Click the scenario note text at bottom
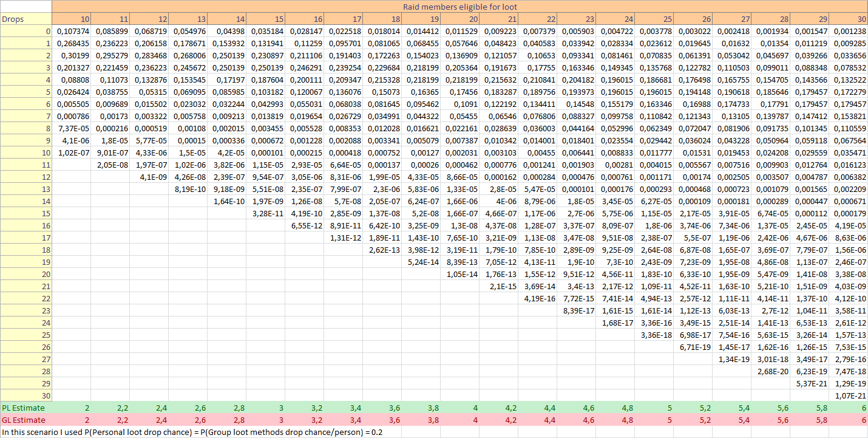868x438 pixels. [192, 432]
